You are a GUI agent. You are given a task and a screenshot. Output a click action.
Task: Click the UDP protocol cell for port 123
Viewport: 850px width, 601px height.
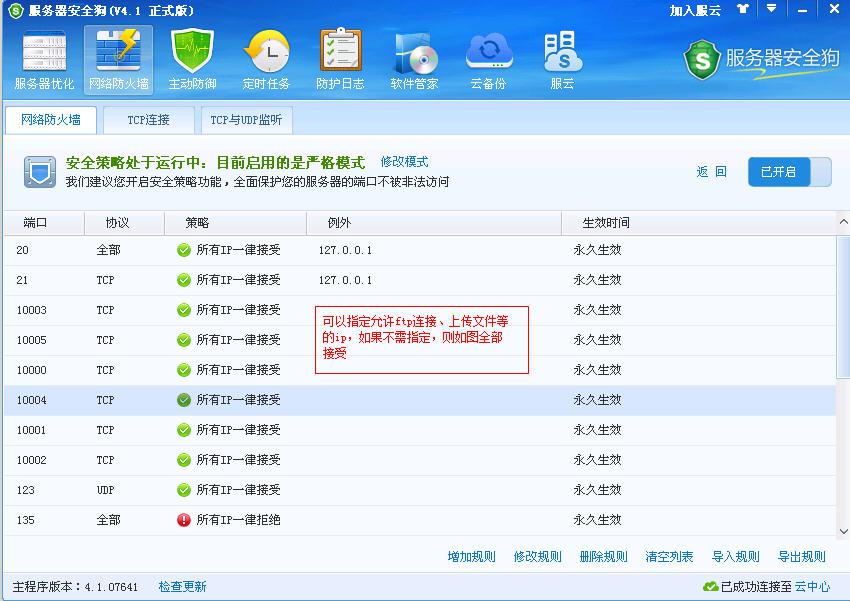click(105, 490)
